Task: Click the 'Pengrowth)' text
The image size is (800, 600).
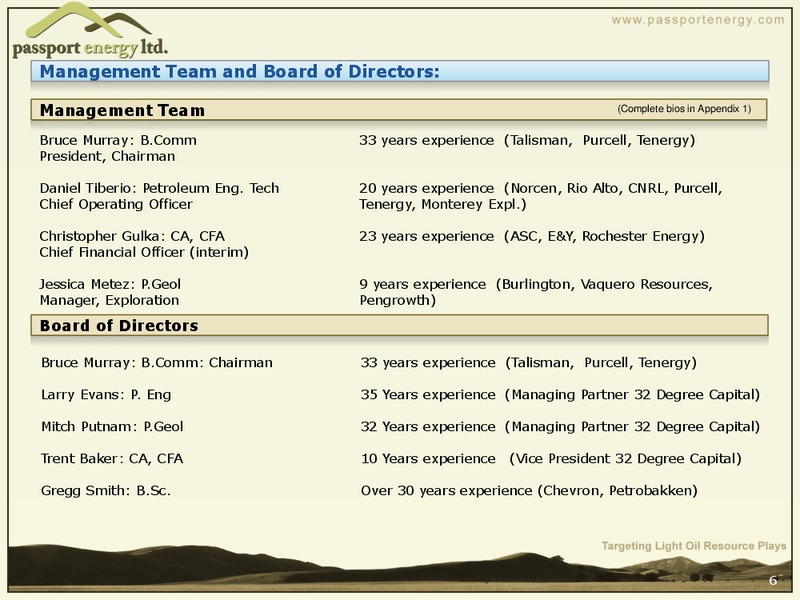Action: click(x=397, y=300)
